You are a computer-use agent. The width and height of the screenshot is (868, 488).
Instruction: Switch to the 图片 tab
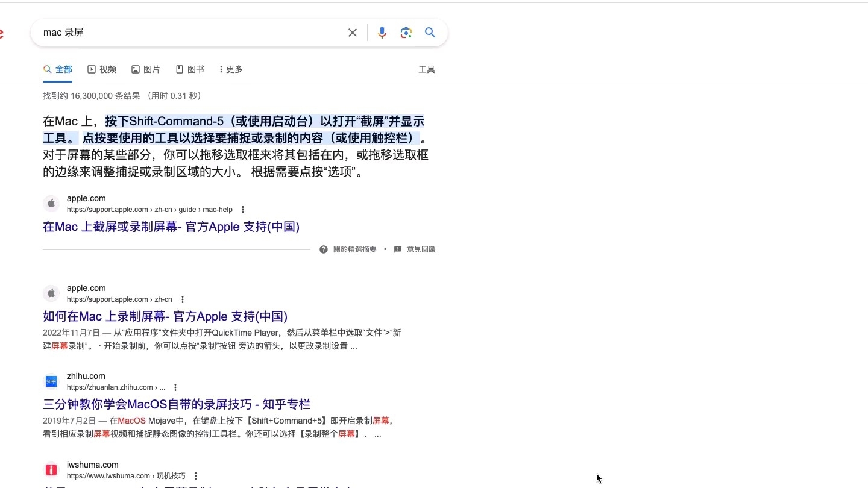(146, 69)
